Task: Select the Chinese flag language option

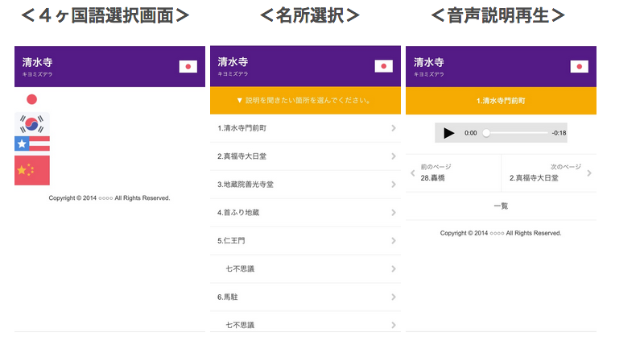Action: tap(32, 170)
